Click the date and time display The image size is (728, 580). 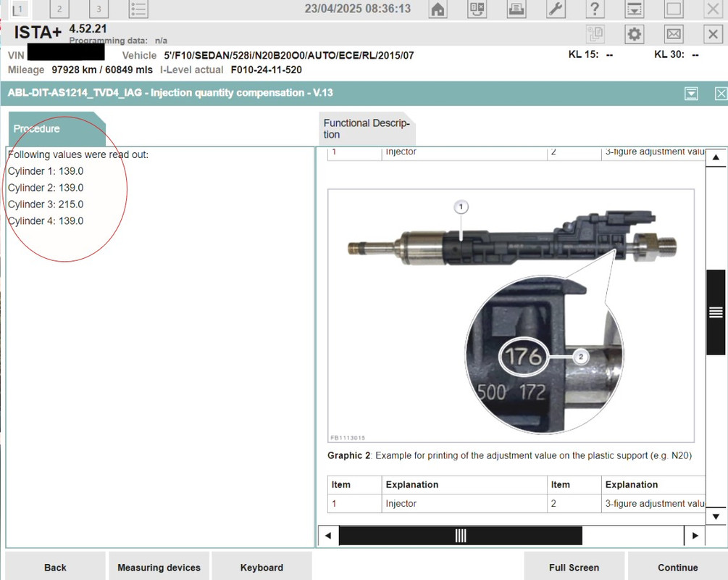click(x=358, y=9)
